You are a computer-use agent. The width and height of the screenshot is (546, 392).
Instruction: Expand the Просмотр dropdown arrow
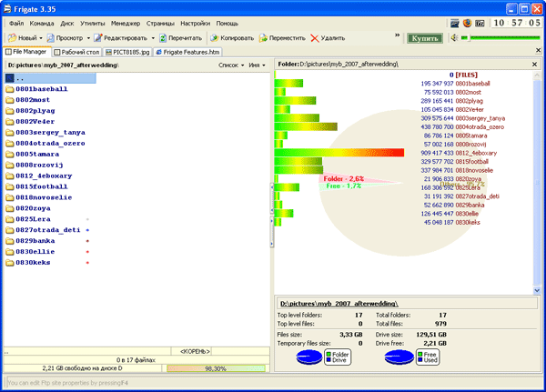click(x=88, y=38)
